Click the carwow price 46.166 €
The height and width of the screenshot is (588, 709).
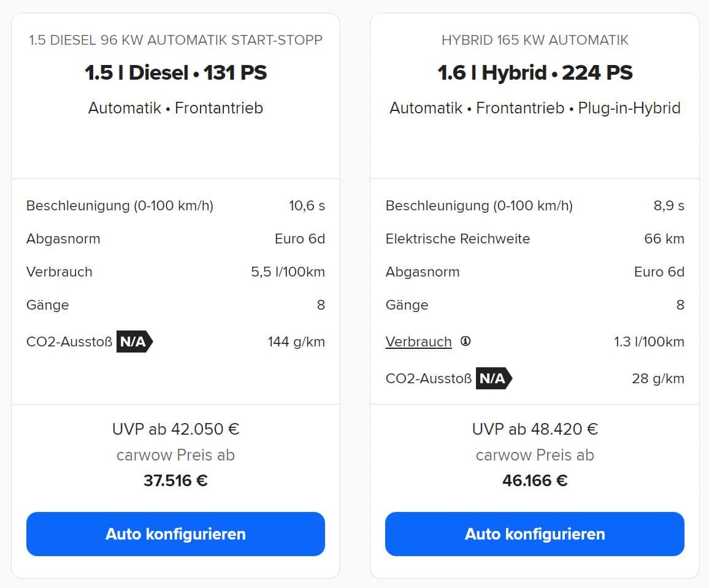point(535,481)
